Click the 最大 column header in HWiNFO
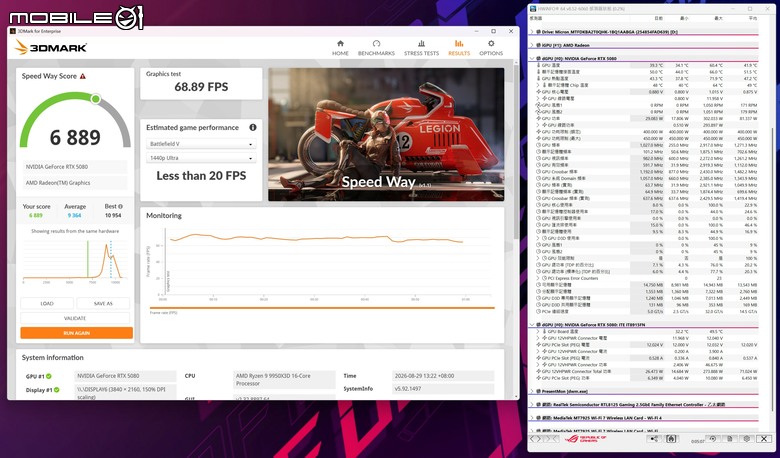 tap(718, 18)
